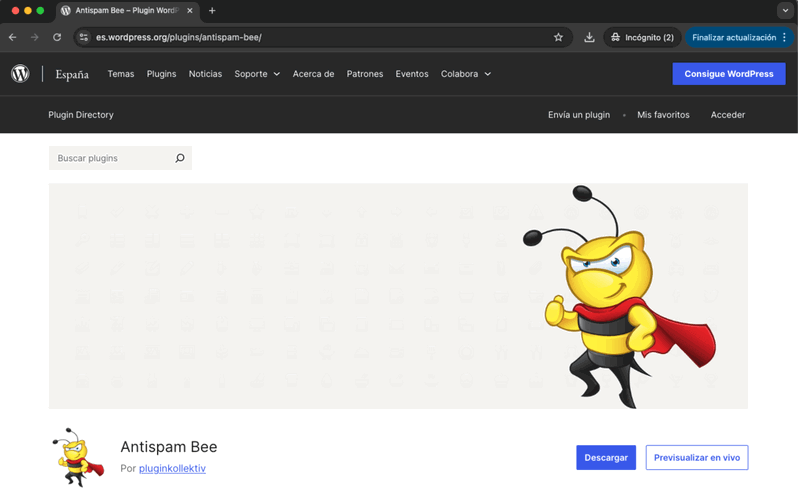Open the Temas menu item
This screenshot has height=496, width=798.
coord(121,74)
